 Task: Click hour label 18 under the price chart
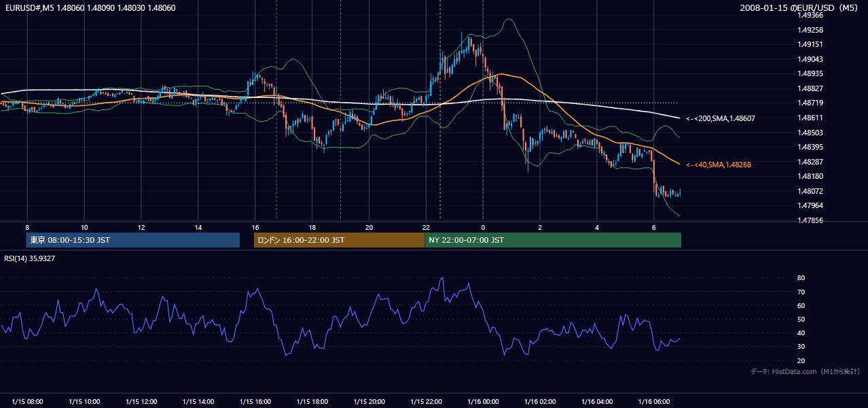pyautogui.click(x=312, y=227)
